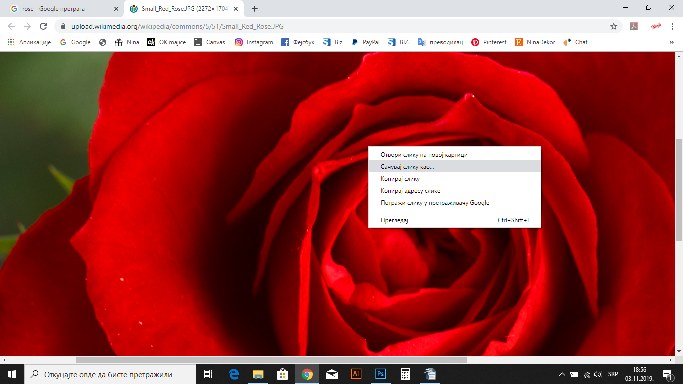
Task: Choose 'Копирај адресу слике' menu entry
Action: point(454,191)
